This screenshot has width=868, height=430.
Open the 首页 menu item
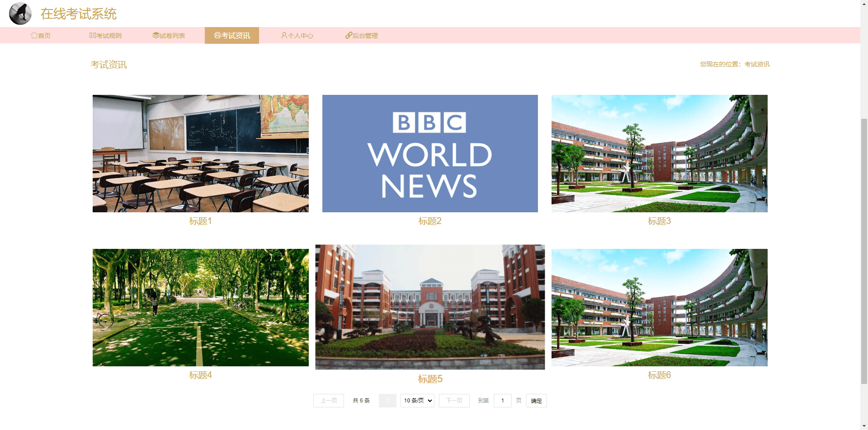pos(41,35)
